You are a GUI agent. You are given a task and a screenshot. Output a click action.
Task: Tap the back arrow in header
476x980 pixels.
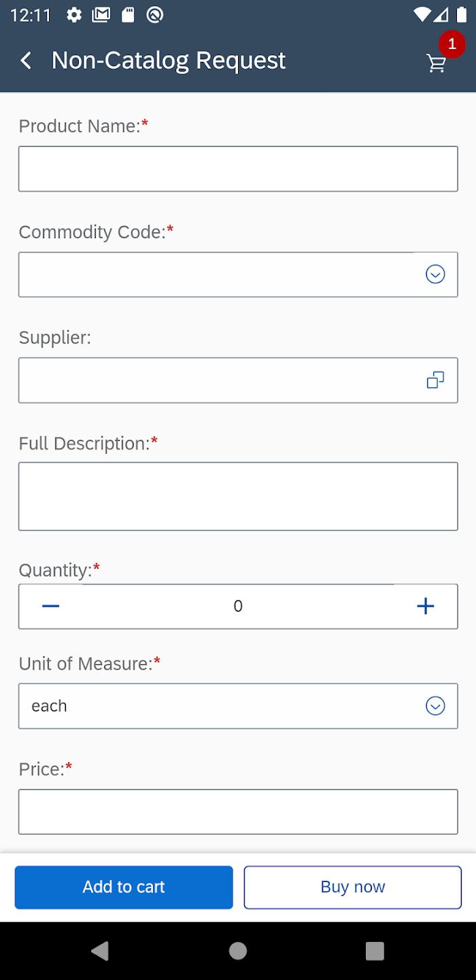tap(26, 61)
